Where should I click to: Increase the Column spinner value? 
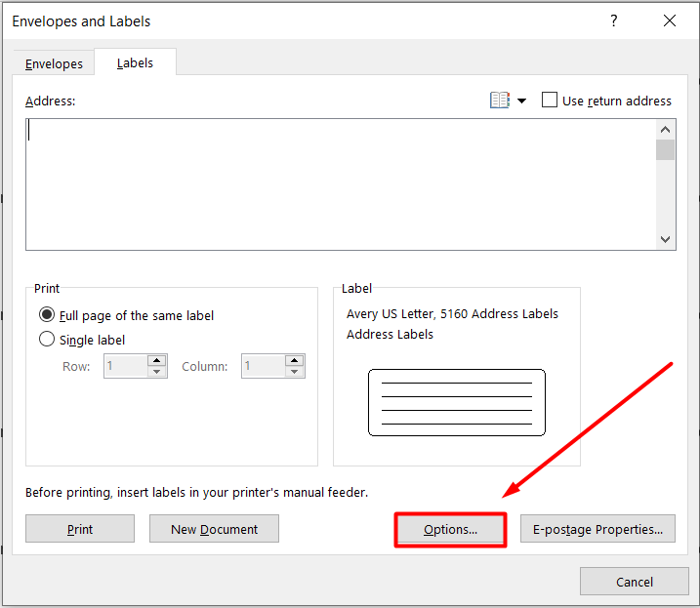[x=294, y=360]
